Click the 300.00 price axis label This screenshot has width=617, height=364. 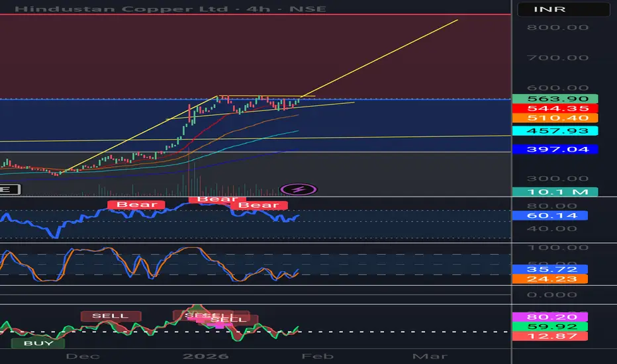point(557,179)
